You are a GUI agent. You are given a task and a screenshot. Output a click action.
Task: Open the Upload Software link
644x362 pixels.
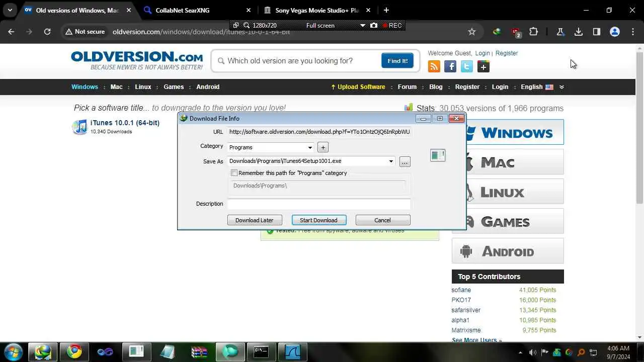(358, 87)
